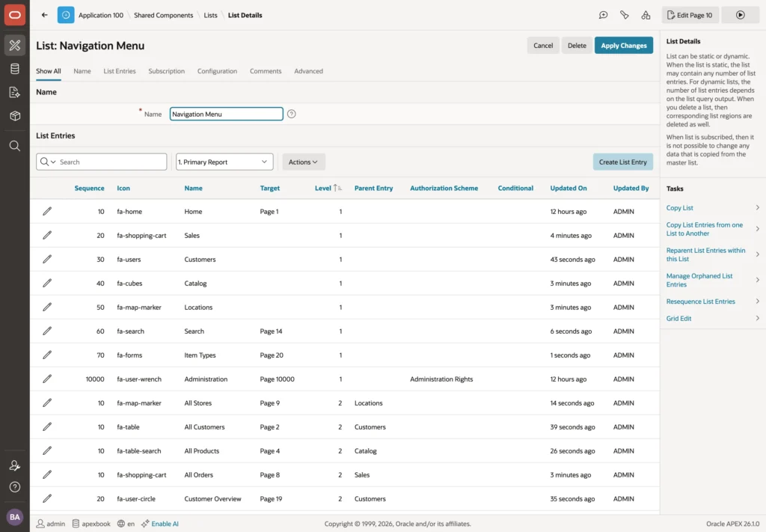Click the tag-shaped utilities icon in header

pyautogui.click(x=625, y=15)
